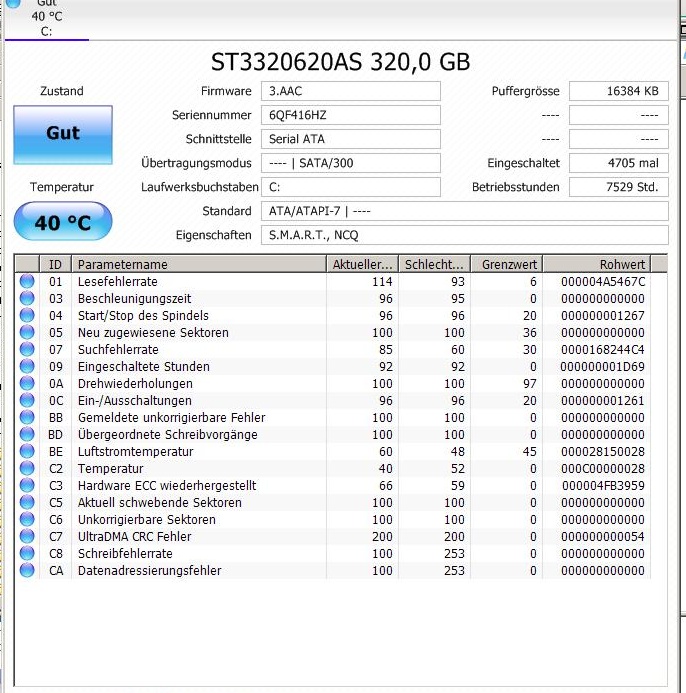
Task: Sort by the Aktueller column header
Action: [x=362, y=264]
